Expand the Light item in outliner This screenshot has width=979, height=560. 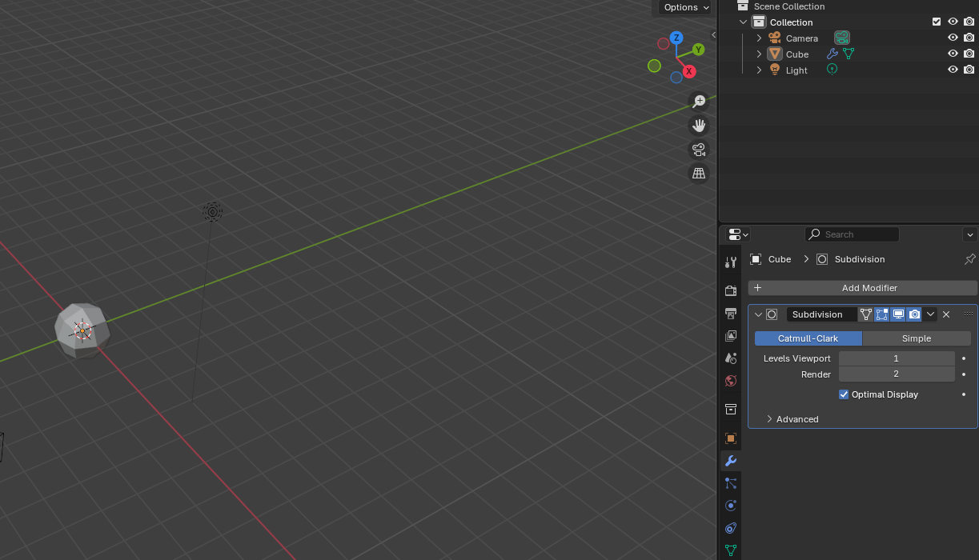759,70
